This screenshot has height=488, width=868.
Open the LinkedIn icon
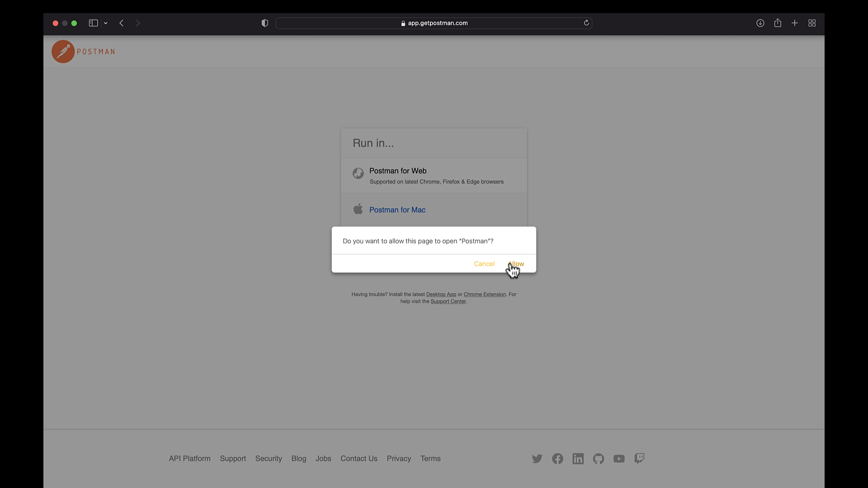pyautogui.click(x=578, y=458)
